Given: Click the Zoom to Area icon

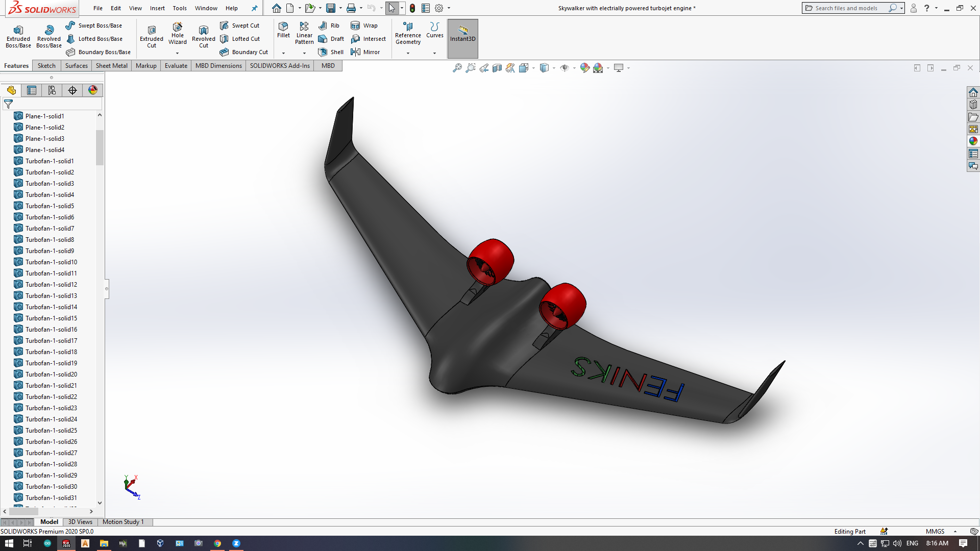Looking at the screenshot, I should click(x=470, y=68).
